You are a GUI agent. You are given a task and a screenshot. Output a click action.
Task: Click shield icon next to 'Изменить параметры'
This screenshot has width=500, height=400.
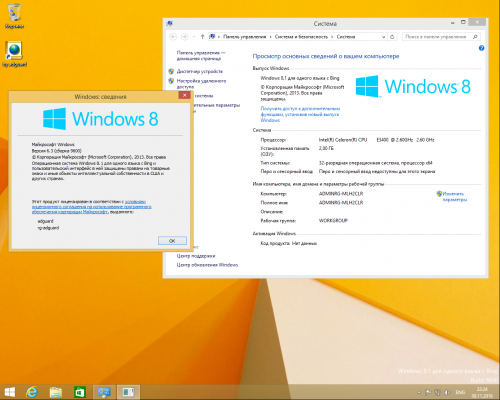coord(439,194)
